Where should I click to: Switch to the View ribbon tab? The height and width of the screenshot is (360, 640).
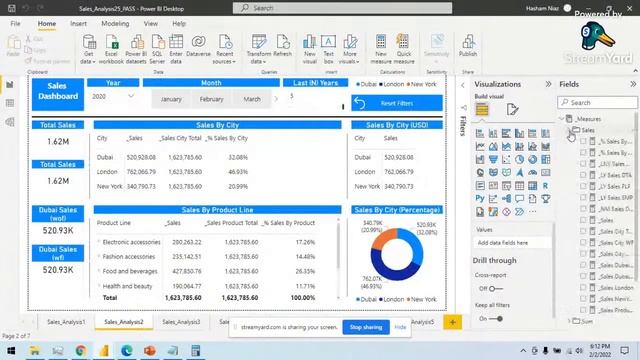point(151,24)
